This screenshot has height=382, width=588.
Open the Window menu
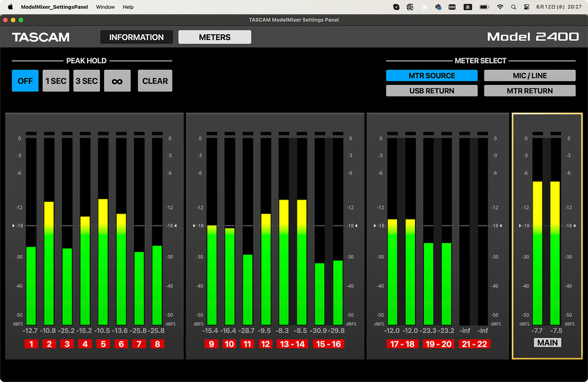click(105, 7)
